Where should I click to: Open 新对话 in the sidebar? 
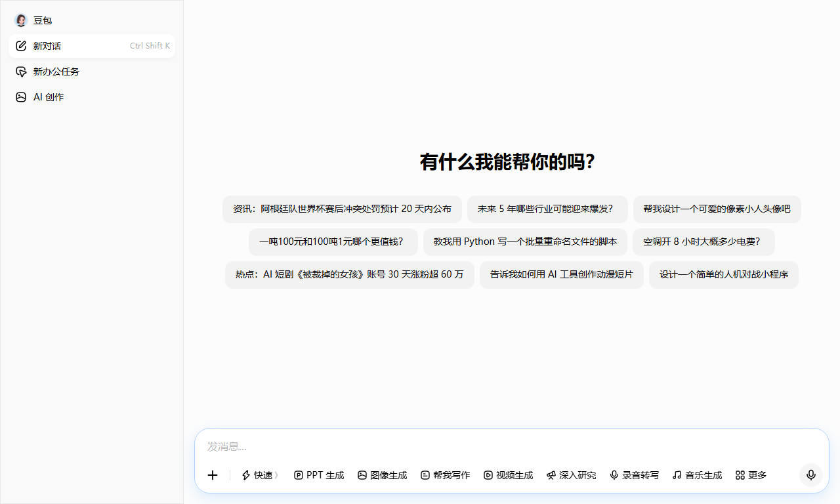pyautogui.click(x=92, y=46)
